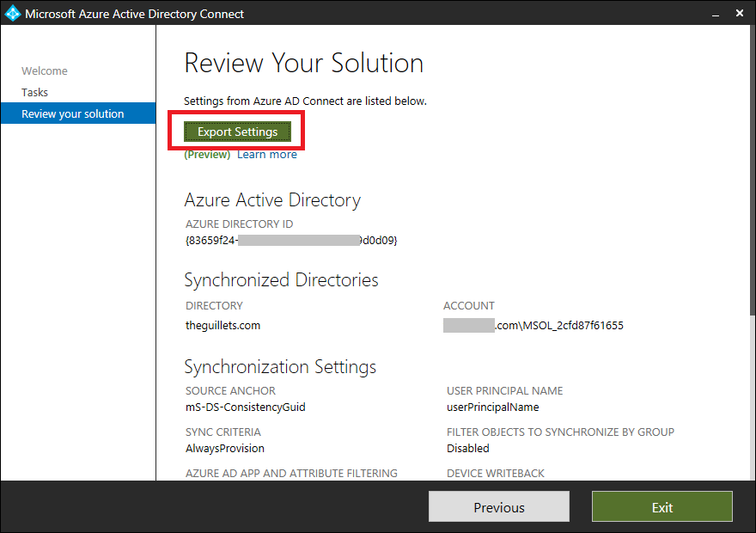Click the Review Your Solution heading
Image resolution: width=756 pixels, height=533 pixels.
304,64
